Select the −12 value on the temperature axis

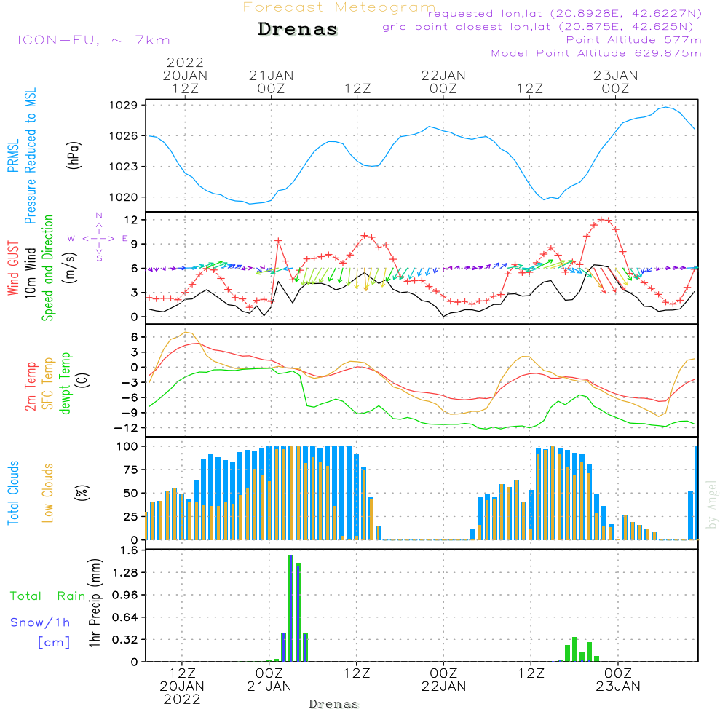coord(126,428)
